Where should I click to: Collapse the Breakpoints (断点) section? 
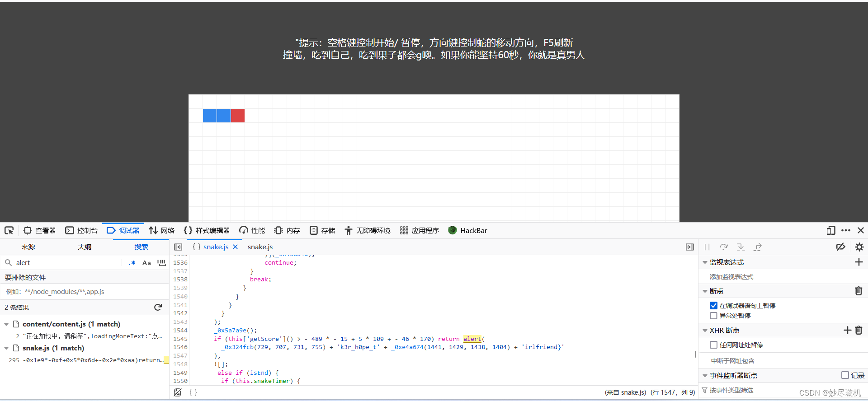coord(705,291)
